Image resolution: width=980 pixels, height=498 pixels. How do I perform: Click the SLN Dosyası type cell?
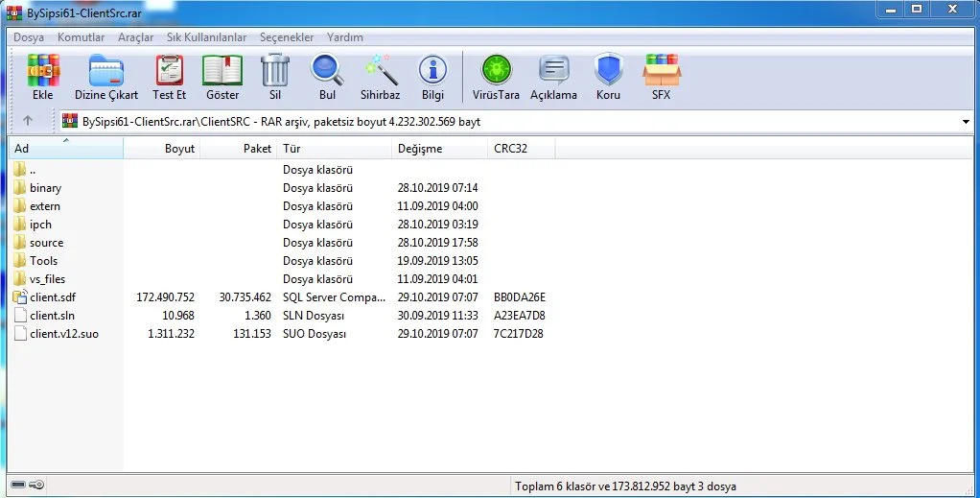pos(314,316)
